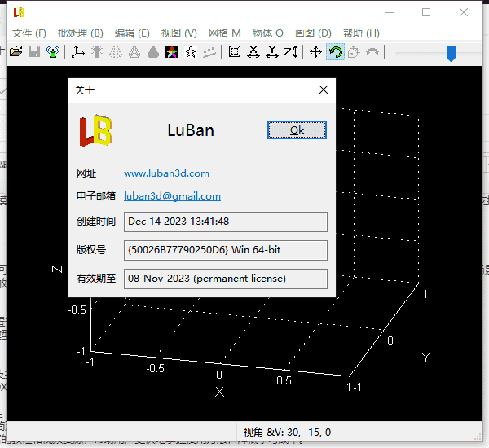
Task: Click the outlined star icon
Action: point(191,52)
